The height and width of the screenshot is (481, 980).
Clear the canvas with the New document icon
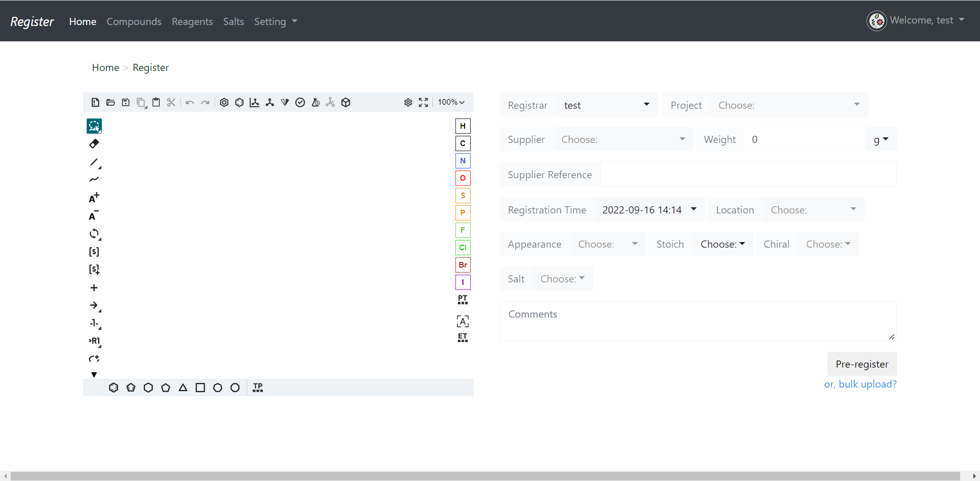coord(95,103)
